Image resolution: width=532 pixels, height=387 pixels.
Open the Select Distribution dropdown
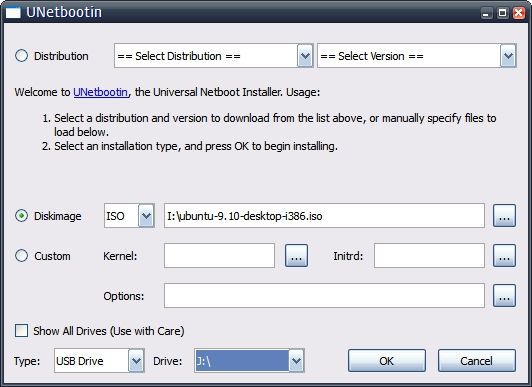[213, 56]
